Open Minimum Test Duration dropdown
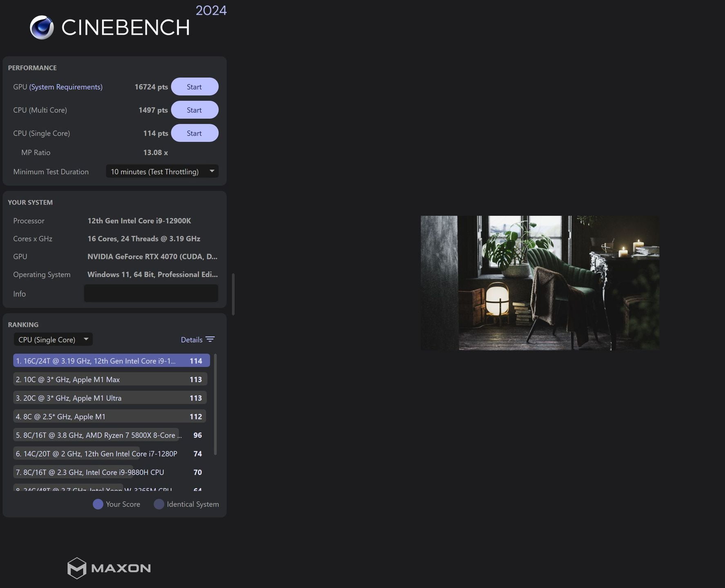 point(162,171)
